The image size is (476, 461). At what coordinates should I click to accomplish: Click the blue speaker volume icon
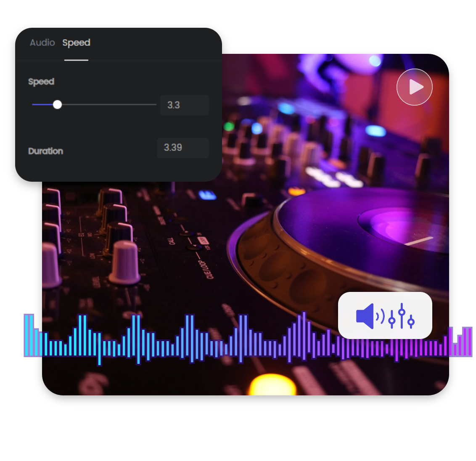point(364,316)
